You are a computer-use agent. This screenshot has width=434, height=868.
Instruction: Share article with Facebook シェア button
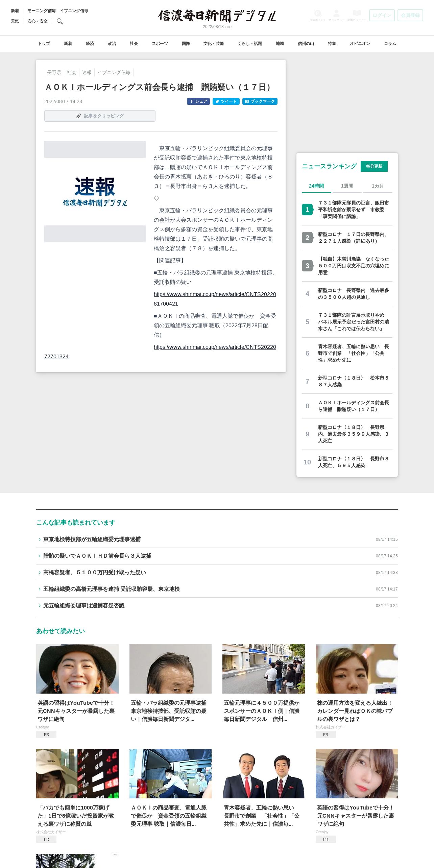coord(198,101)
